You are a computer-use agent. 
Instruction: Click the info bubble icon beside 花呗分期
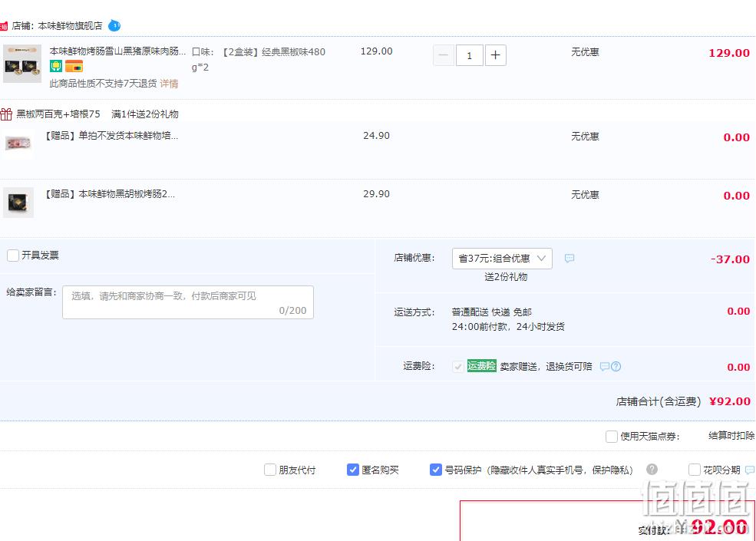750,470
